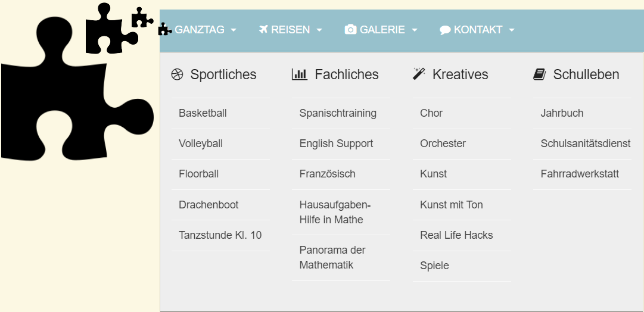Image resolution: width=644 pixels, height=312 pixels.
Task: Click the magic wand icon beside Kreatives
Action: [x=419, y=74]
